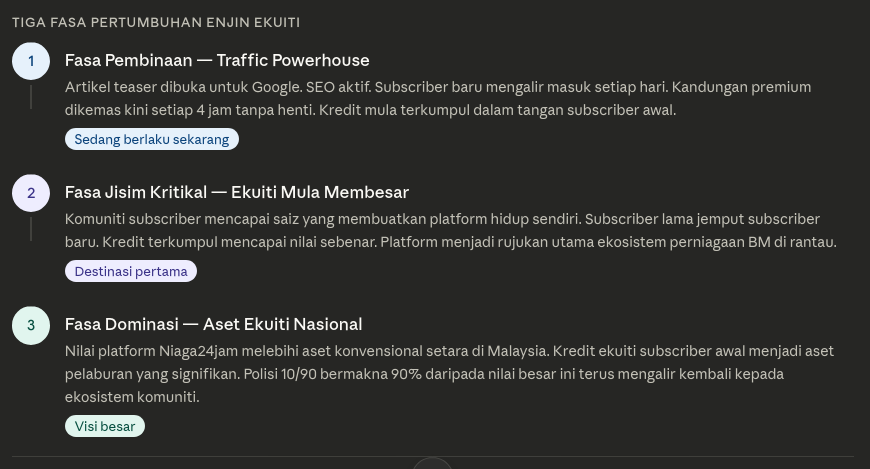Viewport: 870px width, 469px height.
Task: Select the "Destinasi pertama" badge
Action: click(x=131, y=271)
